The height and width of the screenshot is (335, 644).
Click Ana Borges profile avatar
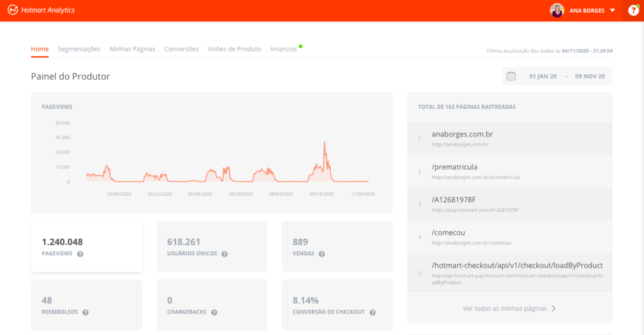click(557, 10)
